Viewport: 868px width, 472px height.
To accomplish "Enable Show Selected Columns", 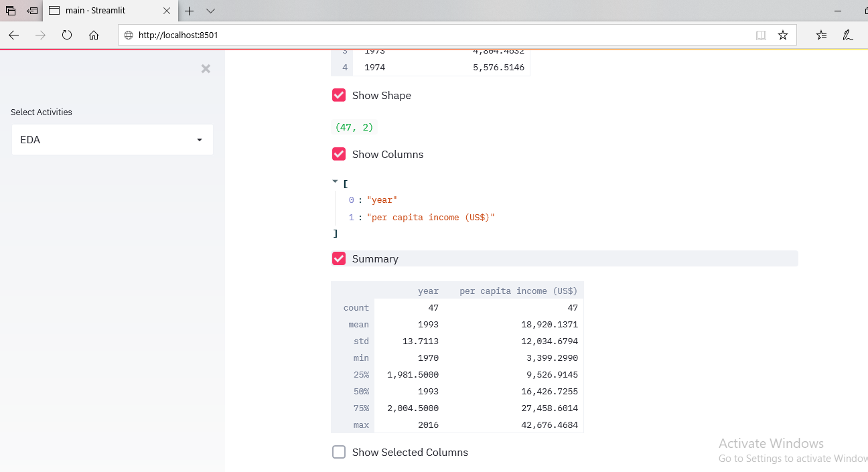I will pyautogui.click(x=339, y=452).
